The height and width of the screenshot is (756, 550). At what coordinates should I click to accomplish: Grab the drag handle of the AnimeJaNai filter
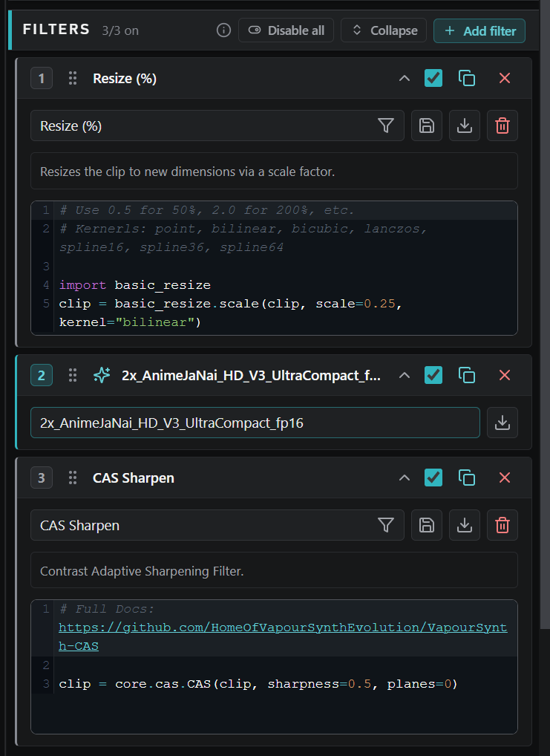click(73, 375)
